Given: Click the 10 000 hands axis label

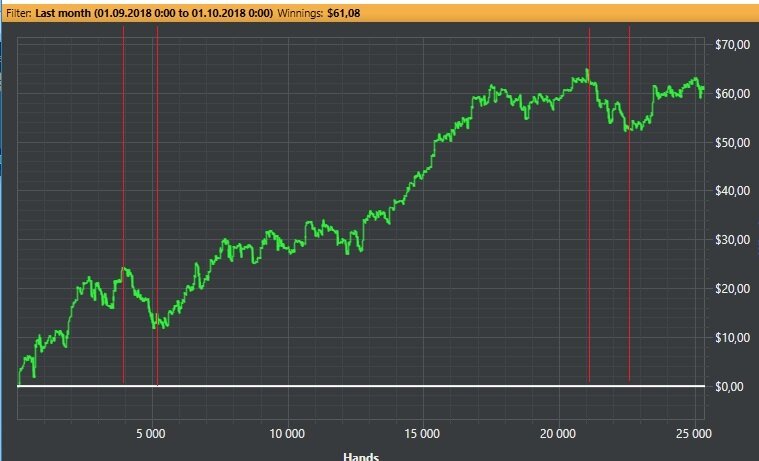Looking at the screenshot, I should [287, 433].
